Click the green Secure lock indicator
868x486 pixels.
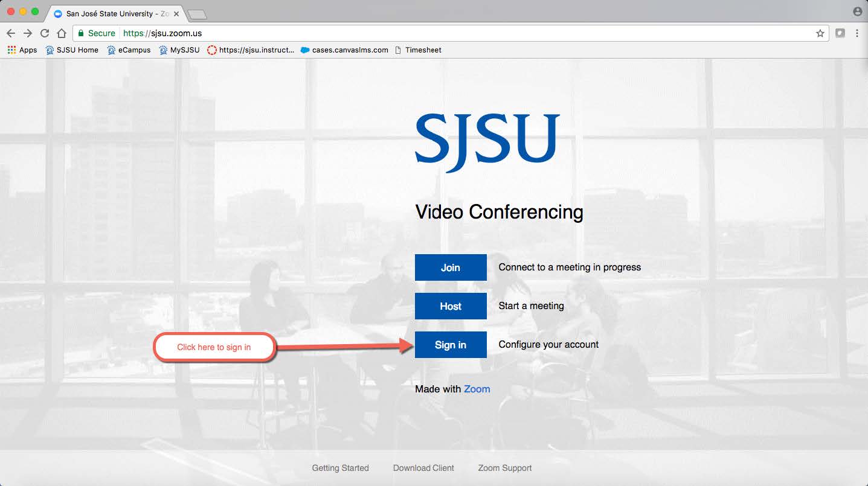pyautogui.click(x=95, y=33)
